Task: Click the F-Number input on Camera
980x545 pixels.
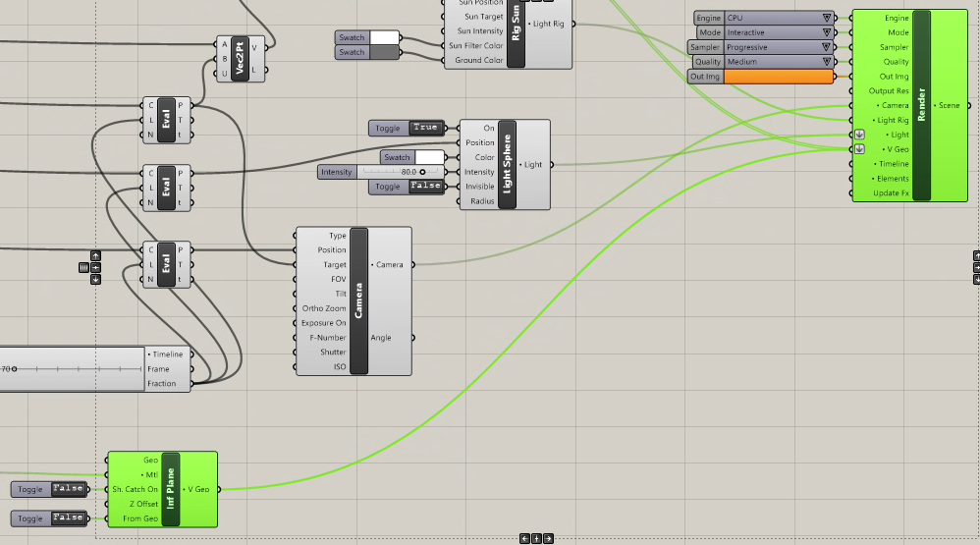Action: tap(328, 338)
